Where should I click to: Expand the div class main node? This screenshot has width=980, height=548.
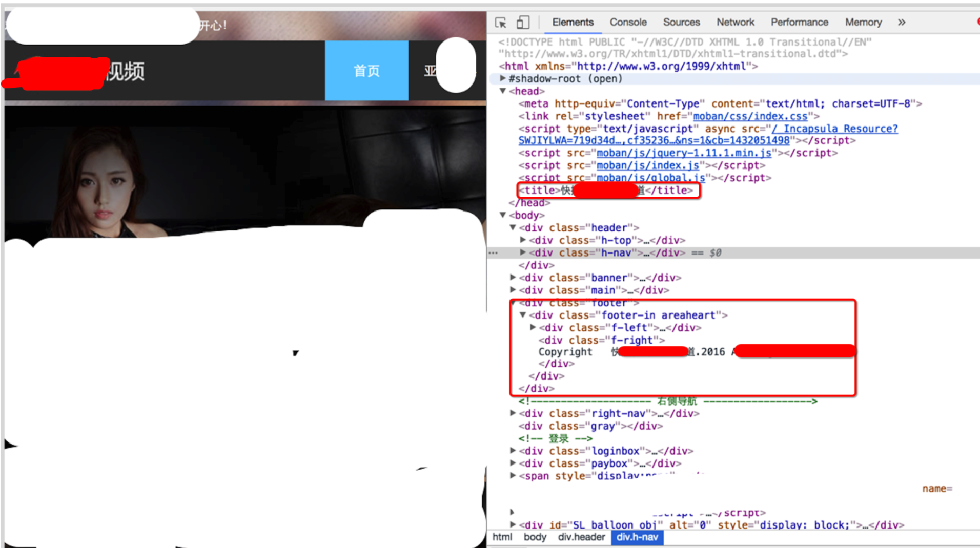coord(513,290)
